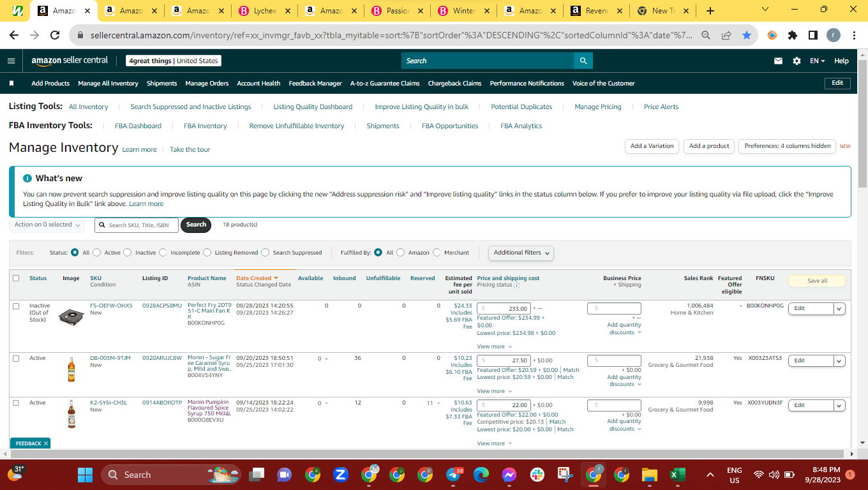Go to Account Health menu item
Image resolution: width=868 pixels, height=490 pixels.
(258, 84)
